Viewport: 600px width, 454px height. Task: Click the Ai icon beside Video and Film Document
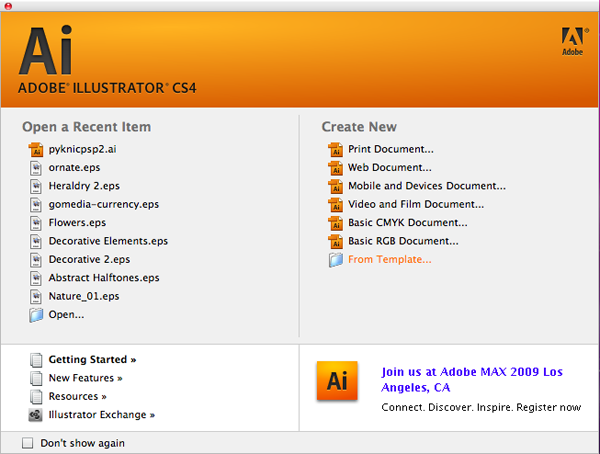coord(336,204)
